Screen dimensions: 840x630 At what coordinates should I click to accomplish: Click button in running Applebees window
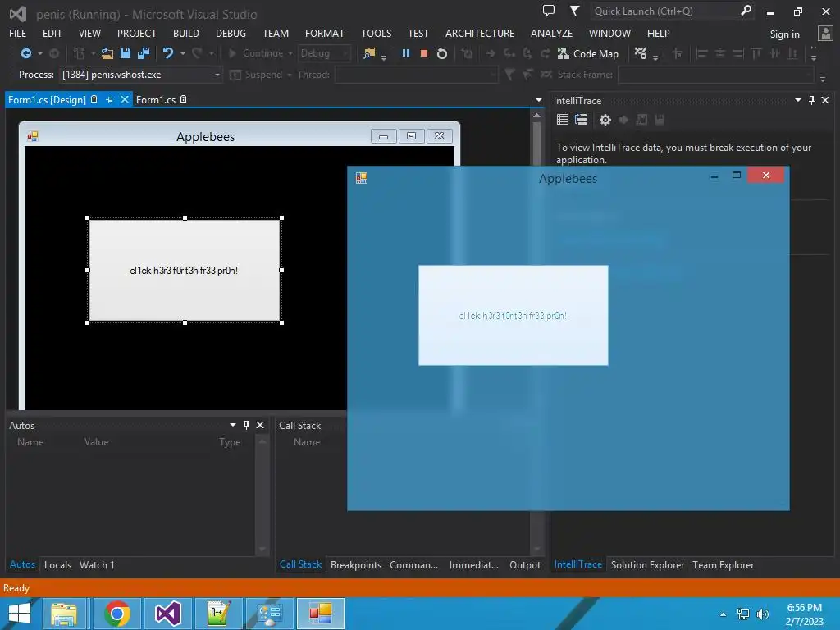(514, 316)
